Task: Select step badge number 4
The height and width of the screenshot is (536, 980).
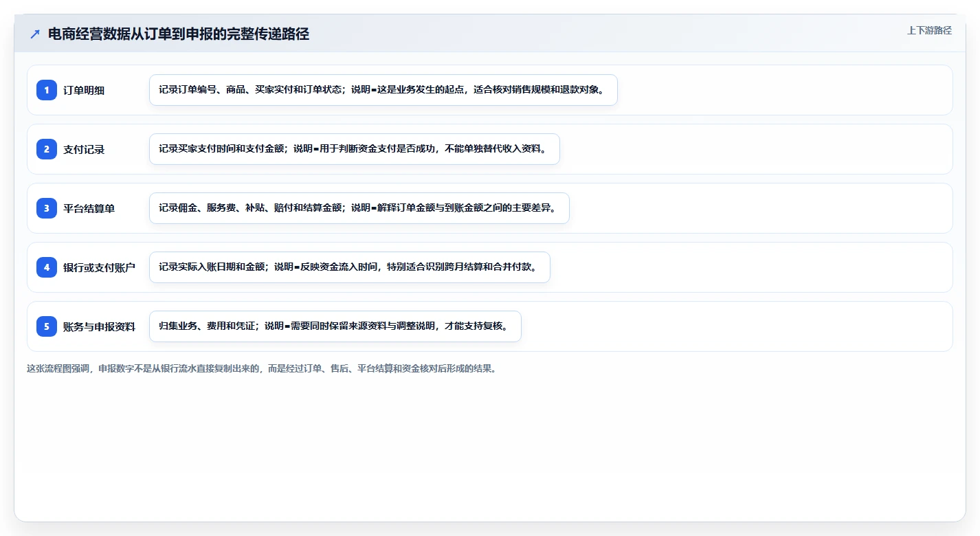Action: coord(47,267)
